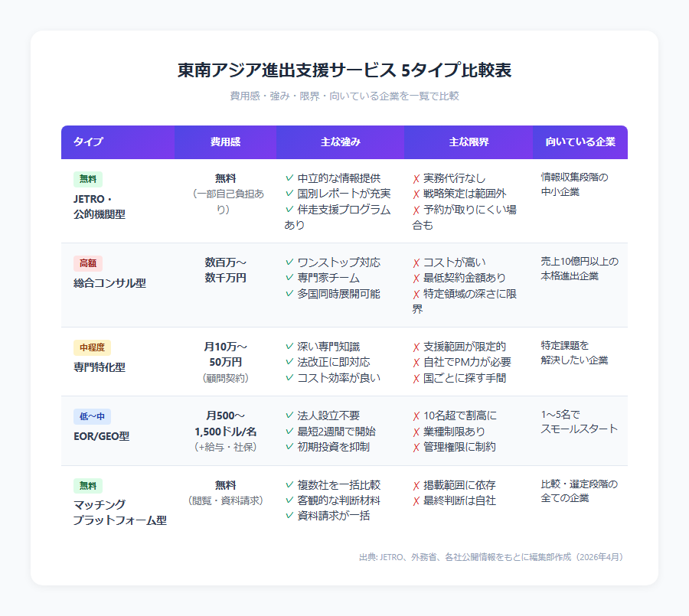Click the 東南アジア進出支援サービス title
The image size is (689, 616).
tap(344, 70)
